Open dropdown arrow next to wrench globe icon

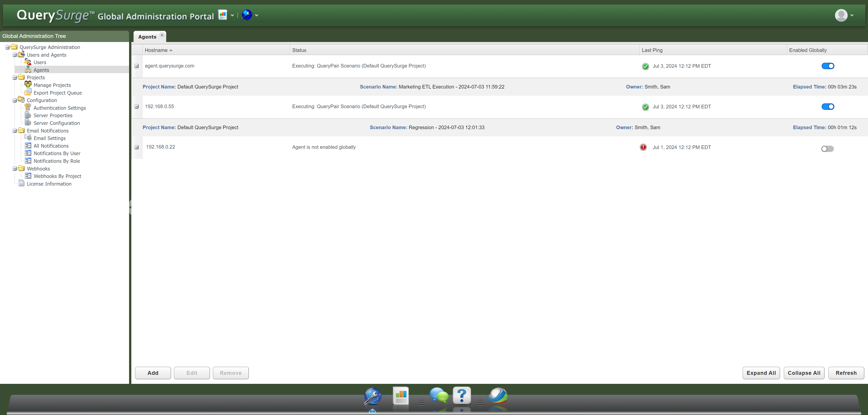click(x=256, y=15)
